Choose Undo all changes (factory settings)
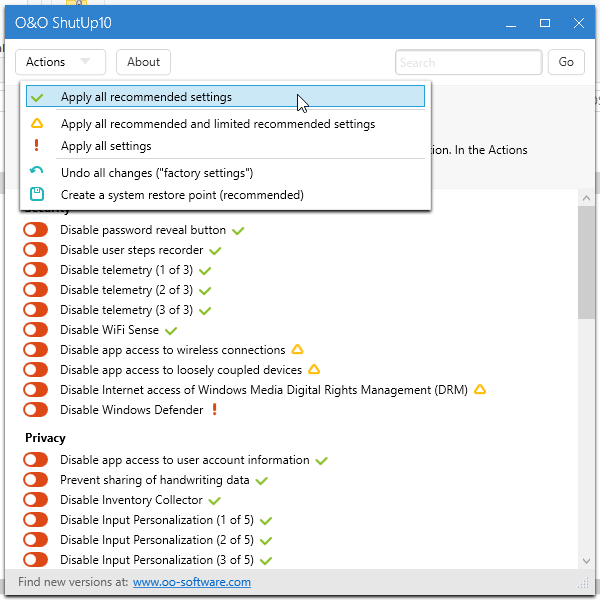This screenshot has width=600, height=600. coord(225,173)
